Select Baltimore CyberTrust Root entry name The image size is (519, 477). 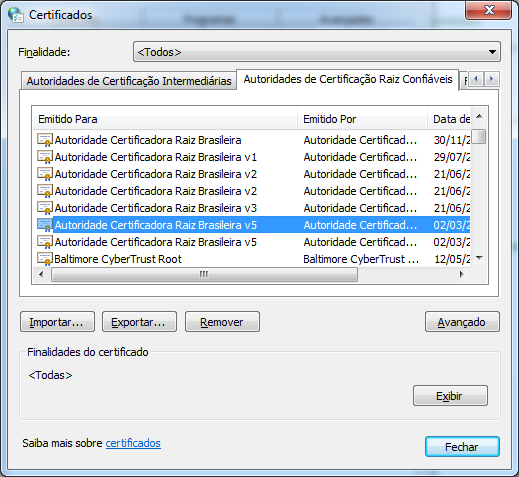(x=118, y=259)
